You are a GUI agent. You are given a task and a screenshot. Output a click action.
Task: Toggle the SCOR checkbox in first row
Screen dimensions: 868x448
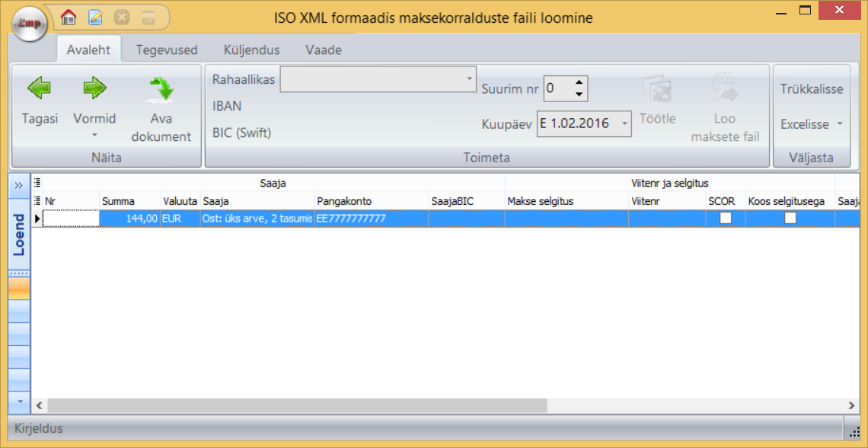tap(726, 218)
